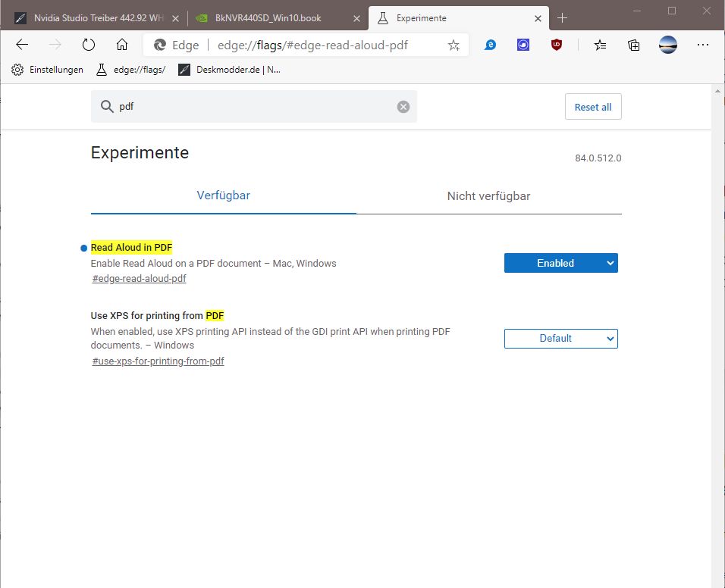Open Einstellungen bookmark
Viewport: 725px width, 588px height.
pos(47,70)
